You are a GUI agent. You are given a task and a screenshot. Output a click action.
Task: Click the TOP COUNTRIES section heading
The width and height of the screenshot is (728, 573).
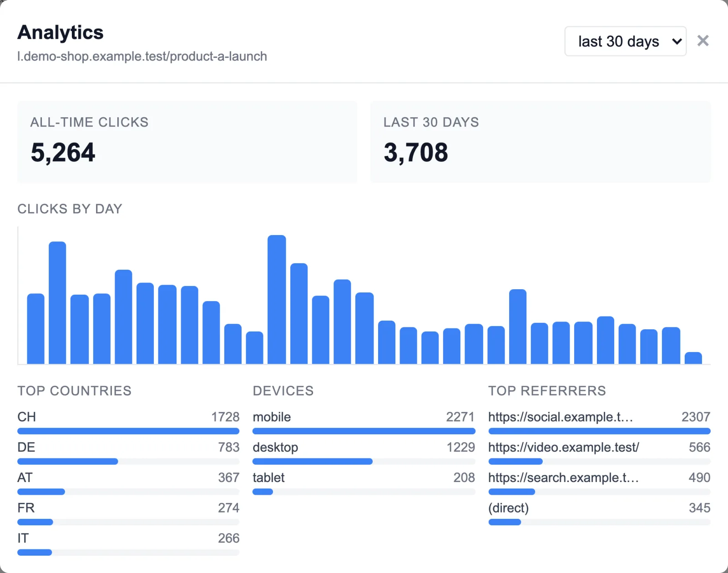point(74,391)
